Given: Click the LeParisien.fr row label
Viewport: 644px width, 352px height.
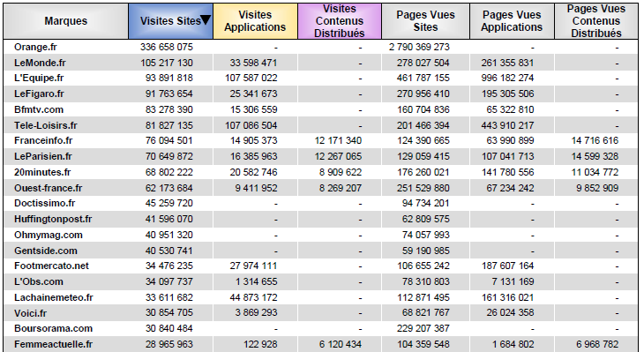Looking at the screenshot, I should tap(43, 156).
